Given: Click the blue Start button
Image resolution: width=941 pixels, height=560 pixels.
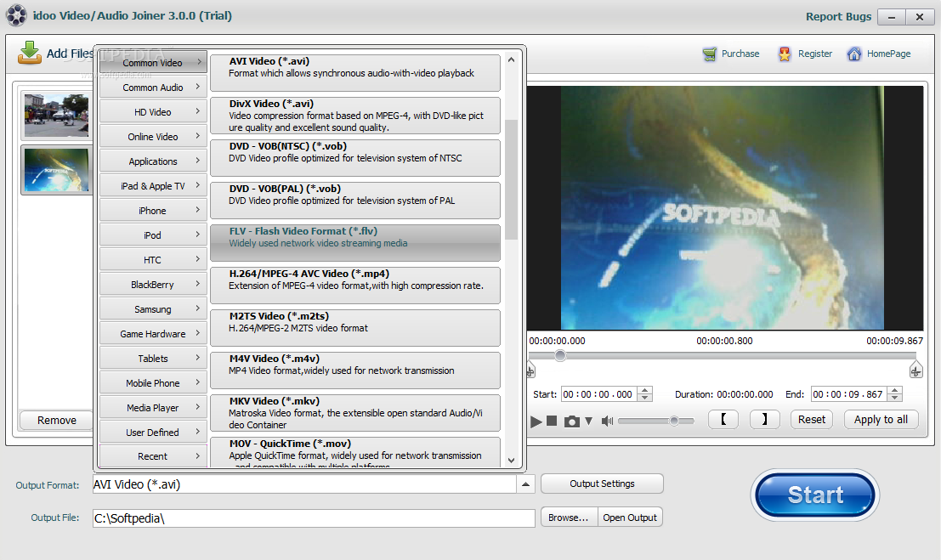Looking at the screenshot, I should (815, 495).
